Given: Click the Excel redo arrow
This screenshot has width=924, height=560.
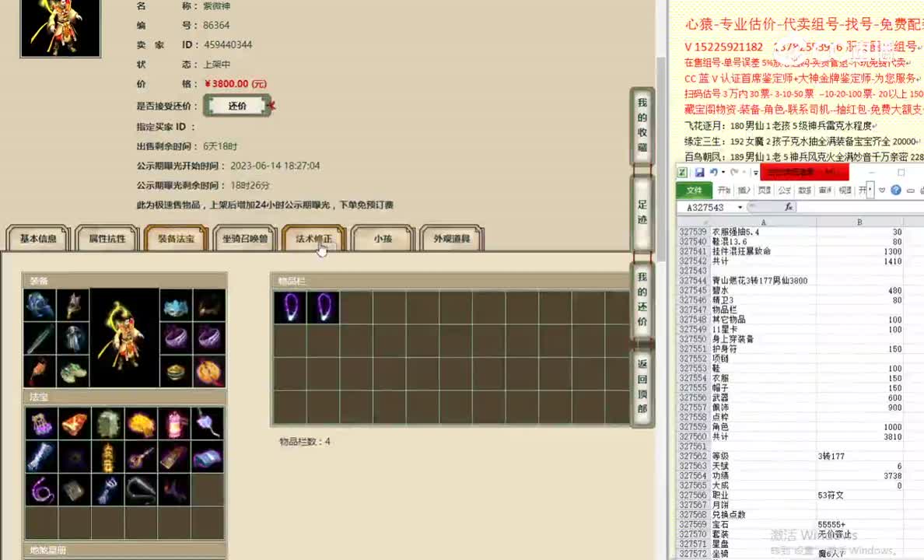Looking at the screenshot, I should click(733, 172).
